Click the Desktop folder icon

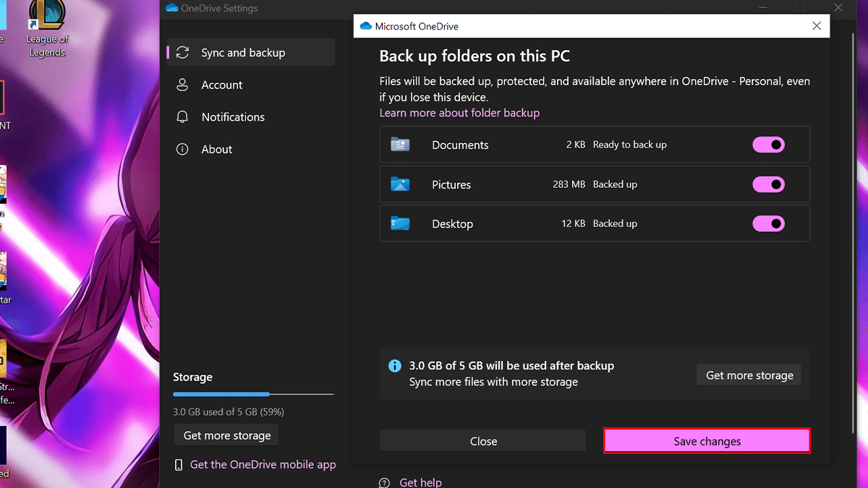click(400, 223)
